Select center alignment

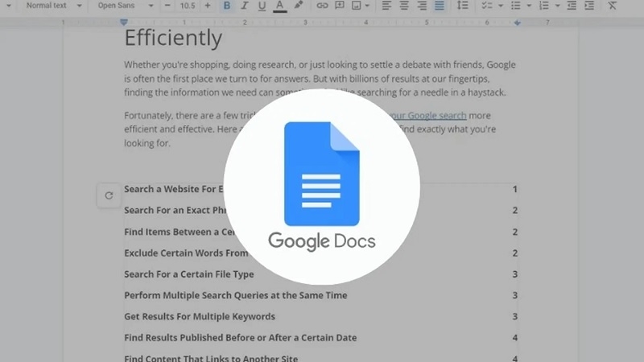404,6
